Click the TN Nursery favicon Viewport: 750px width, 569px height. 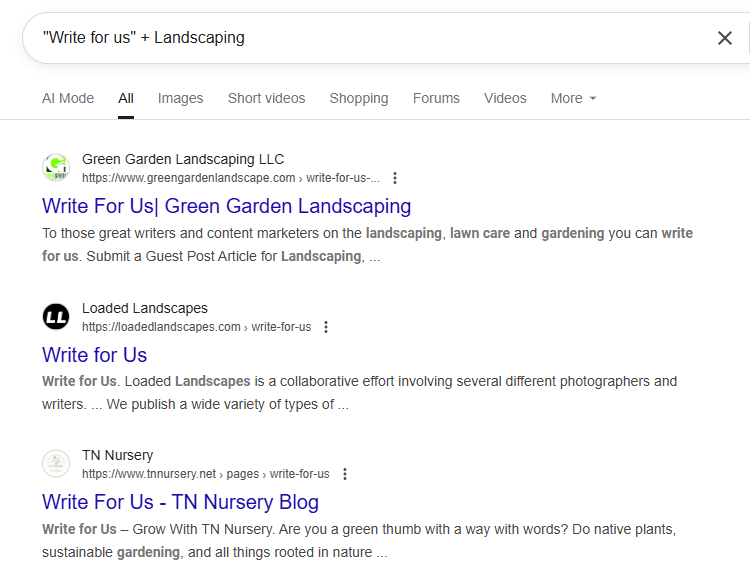point(56,464)
